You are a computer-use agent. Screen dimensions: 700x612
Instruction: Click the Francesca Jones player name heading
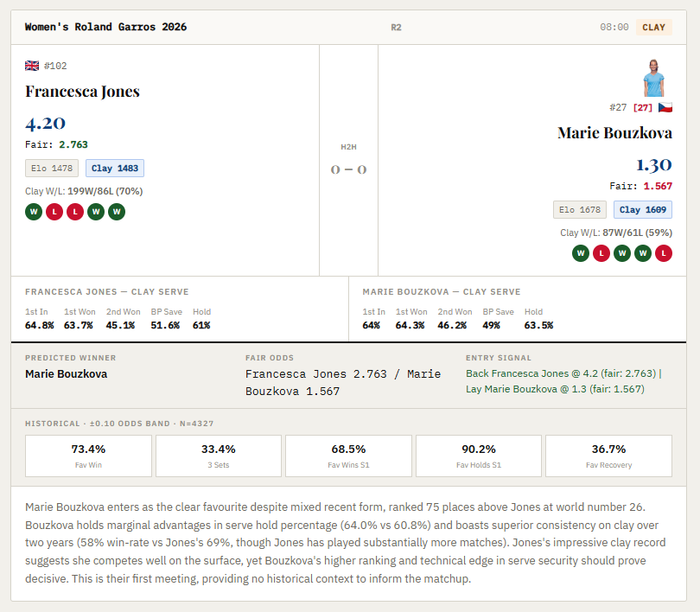coord(82,92)
